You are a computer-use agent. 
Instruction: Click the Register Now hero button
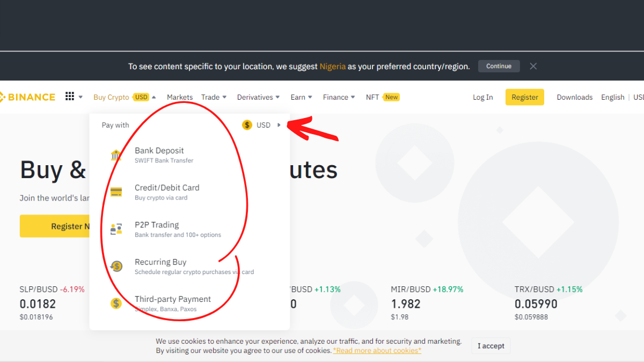(x=55, y=226)
